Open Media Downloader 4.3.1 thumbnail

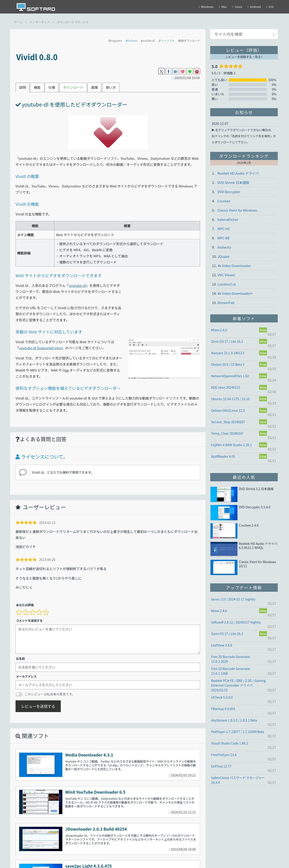[41, 765]
